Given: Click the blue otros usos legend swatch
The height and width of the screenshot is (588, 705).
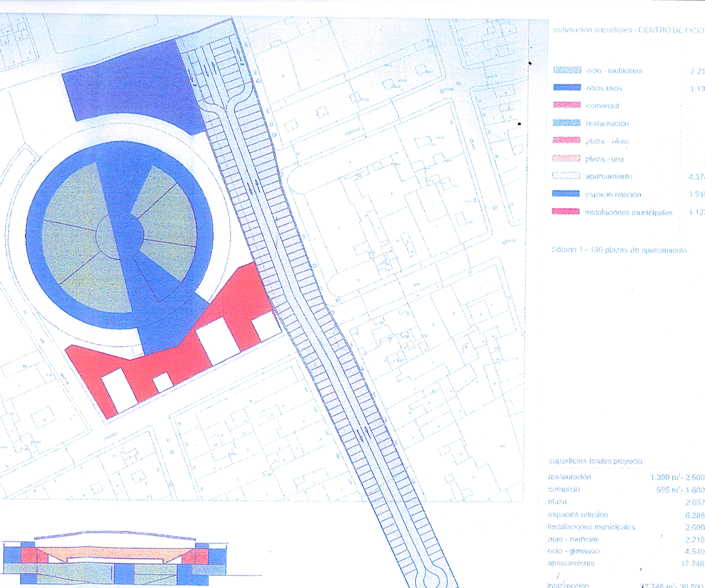Looking at the screenshot, I should pos(567,88).
